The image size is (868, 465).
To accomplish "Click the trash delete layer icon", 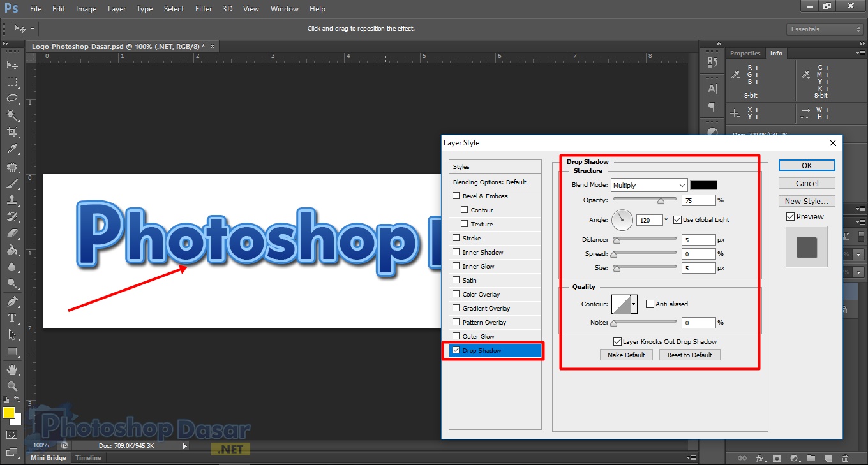I will [845, 458].
